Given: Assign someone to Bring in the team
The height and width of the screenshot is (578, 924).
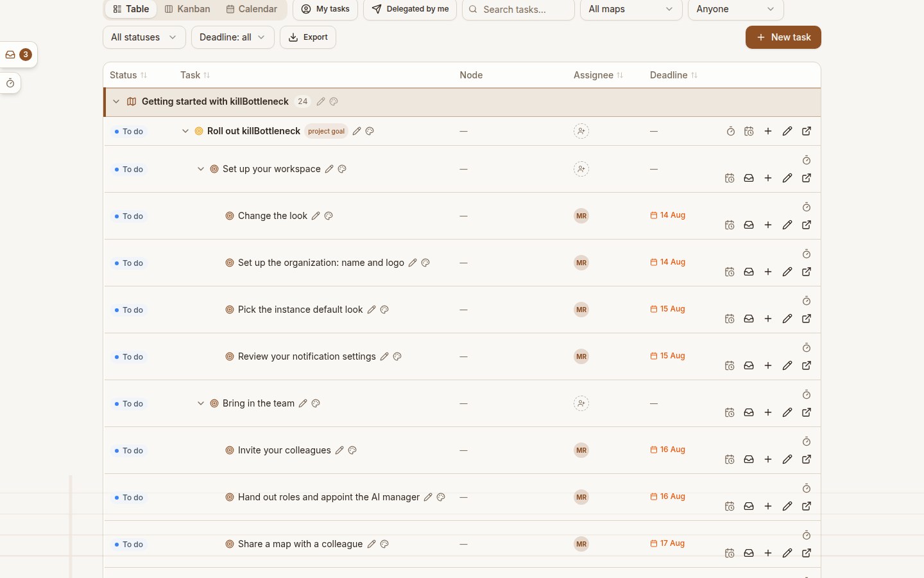Looking at the screenshot, I should tap(581, 403).
